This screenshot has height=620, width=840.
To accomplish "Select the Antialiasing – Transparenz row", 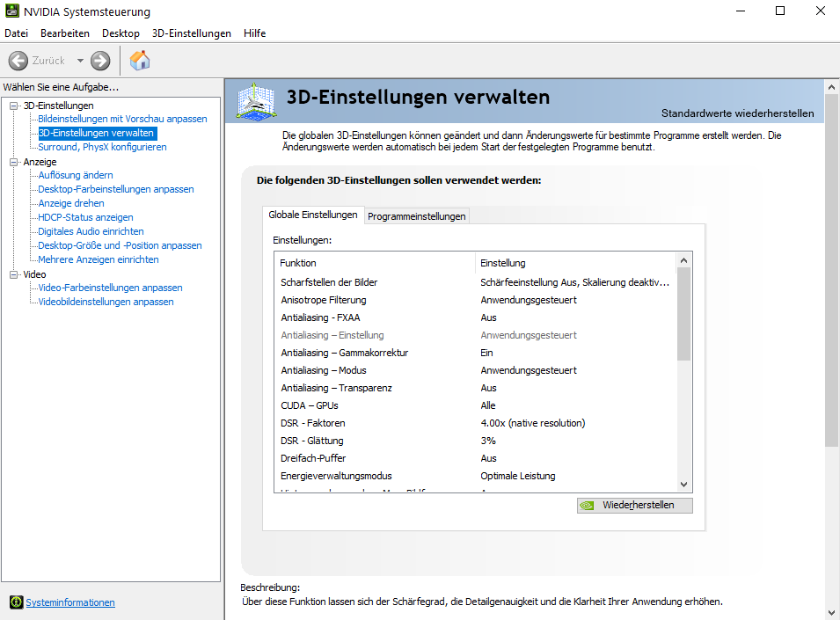I will 475,388.
